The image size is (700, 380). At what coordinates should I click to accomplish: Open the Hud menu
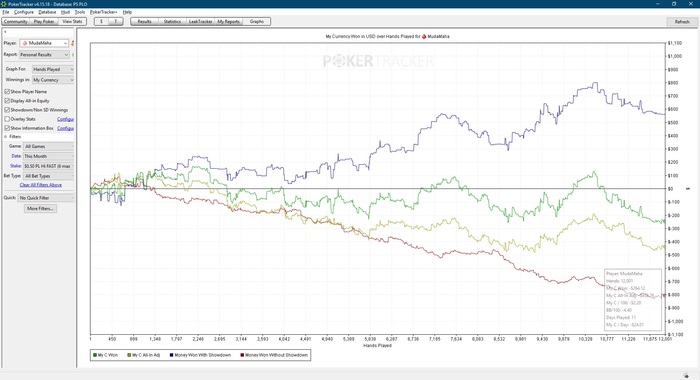point(66,12)
